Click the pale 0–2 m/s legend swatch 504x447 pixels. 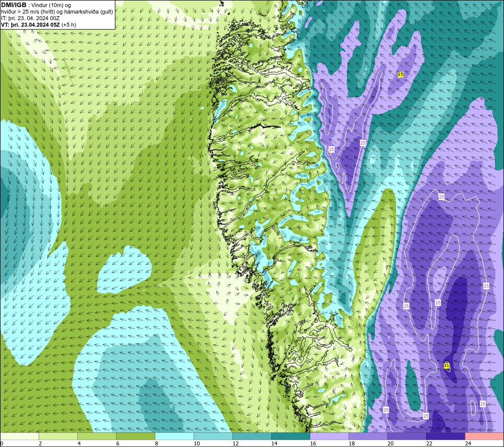(20, 436)
